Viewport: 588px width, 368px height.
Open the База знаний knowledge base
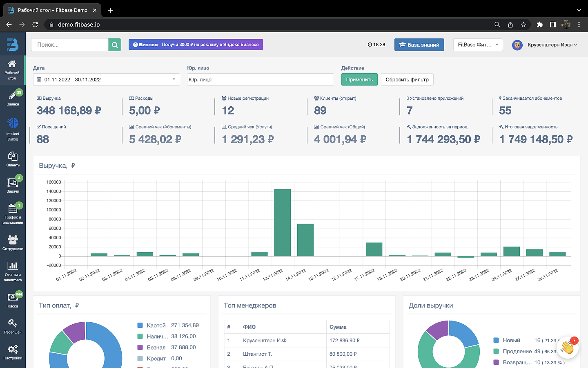pyautogui.click(x=419, y=45)
